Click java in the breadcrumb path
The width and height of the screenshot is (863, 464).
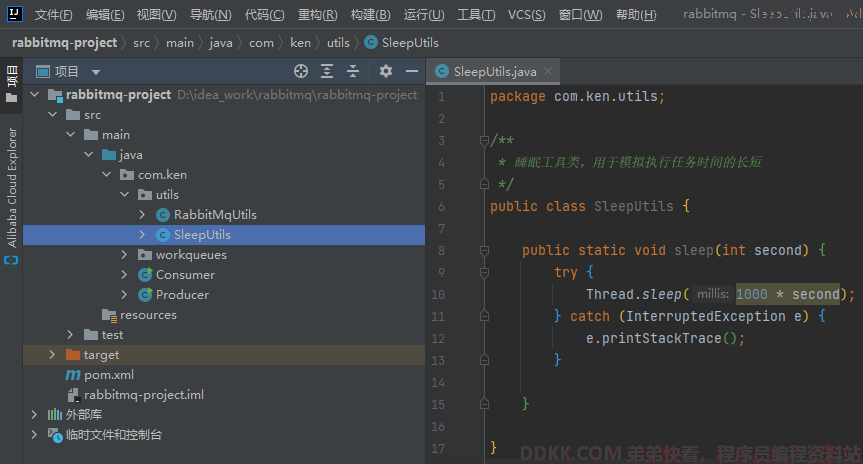(221, 43)
